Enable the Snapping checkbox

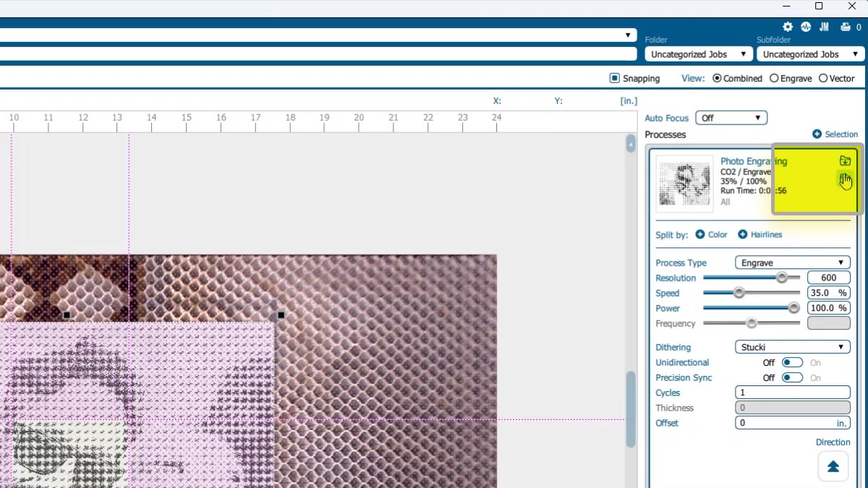pyautogui.click(x=613, y=78)
